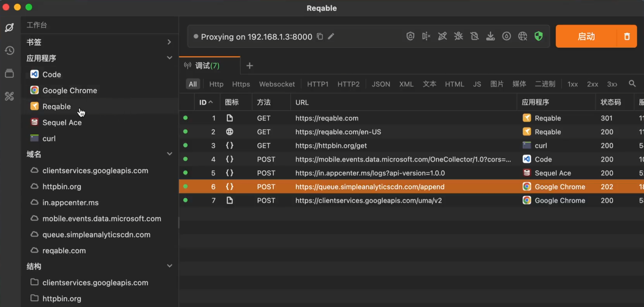Click the Code app icon in row 4
The height and width of the screenshot is (307, 644).
tap(527, 159)
